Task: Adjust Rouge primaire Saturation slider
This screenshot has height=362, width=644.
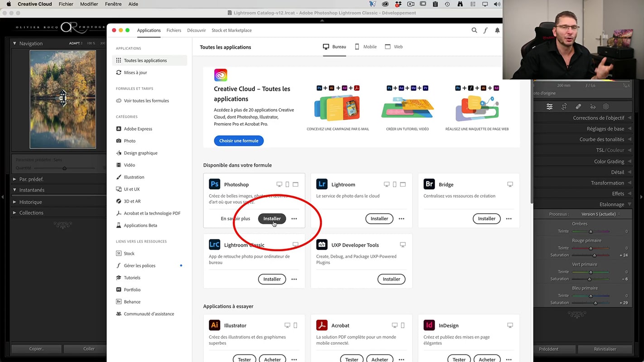Action: (595, 255)
